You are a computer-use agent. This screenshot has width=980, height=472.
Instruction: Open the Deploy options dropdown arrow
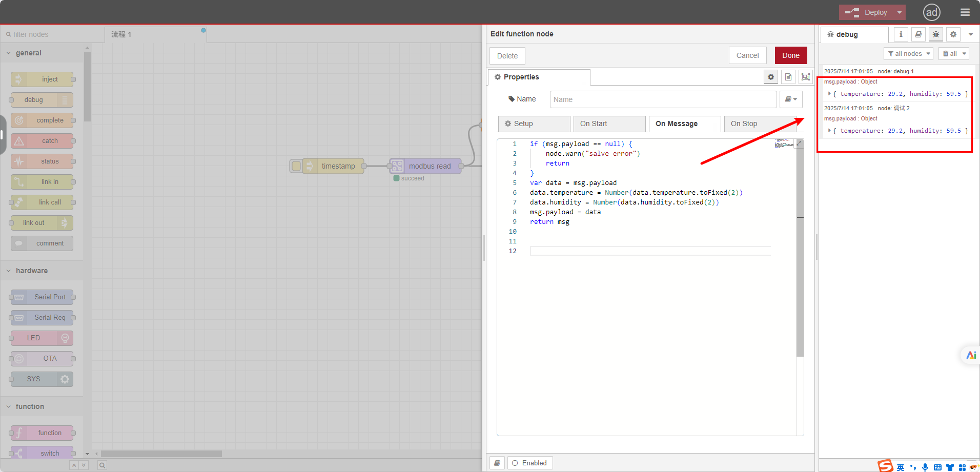pyautogui.click(x=900, y=12)
